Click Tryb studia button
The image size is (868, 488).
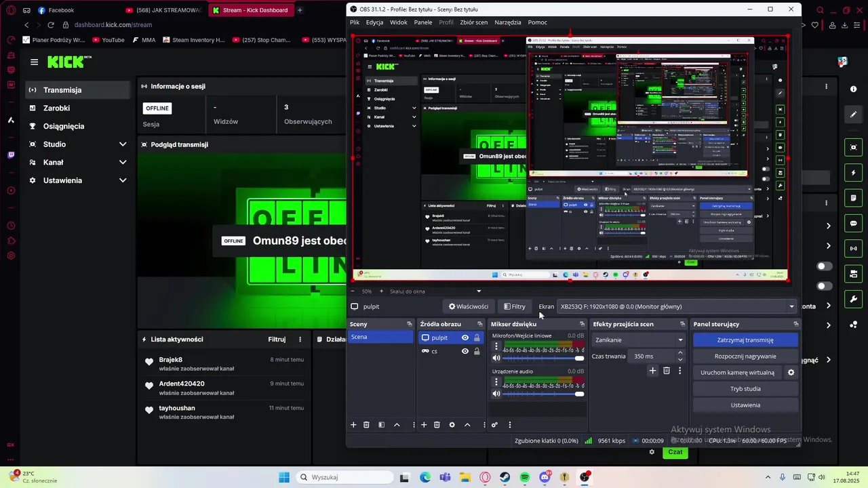[745, 389]
